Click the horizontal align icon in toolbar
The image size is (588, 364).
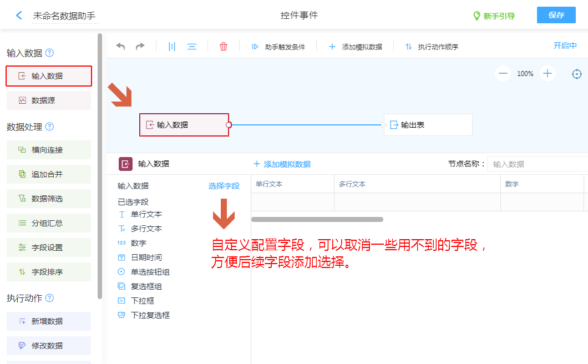(192, 47)
